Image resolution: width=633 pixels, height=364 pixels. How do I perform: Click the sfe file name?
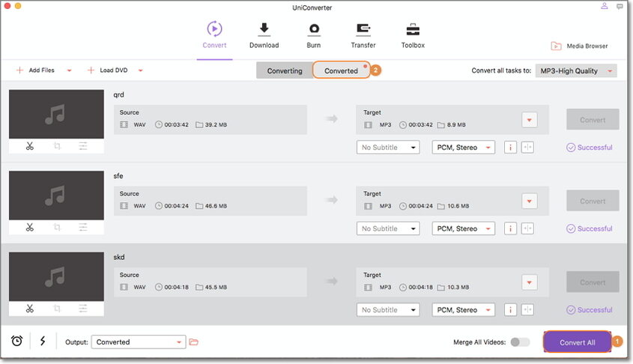coord(118,176)
